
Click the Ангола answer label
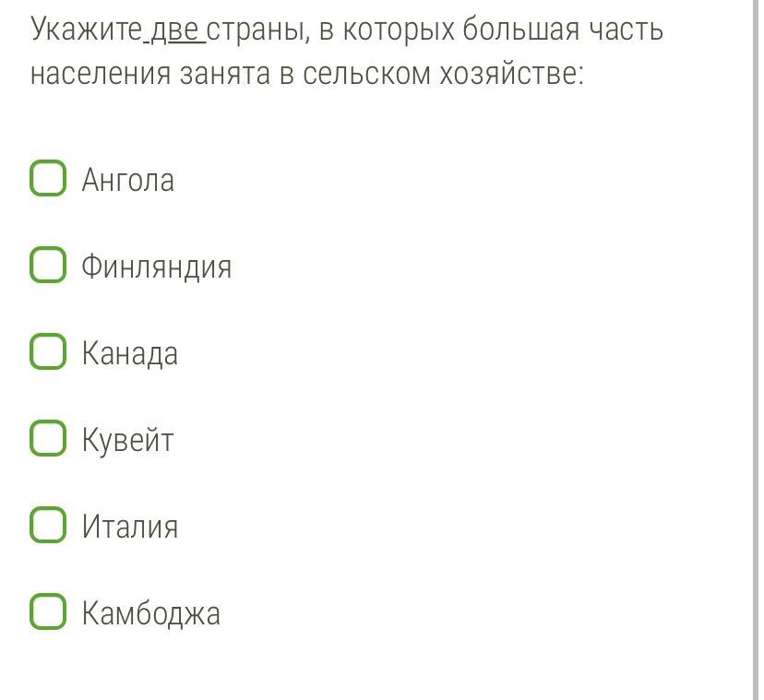click(x=127, y=179)
